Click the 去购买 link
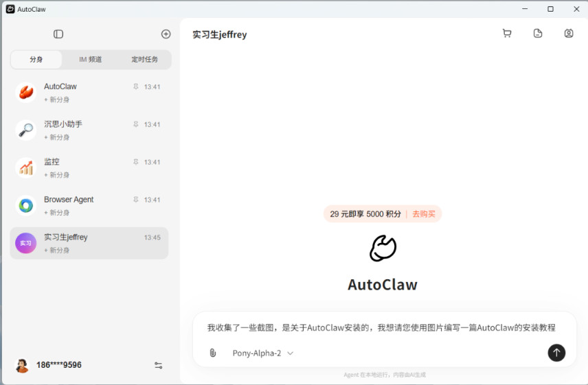Viewport: 588px width, 385px height. 424,214
